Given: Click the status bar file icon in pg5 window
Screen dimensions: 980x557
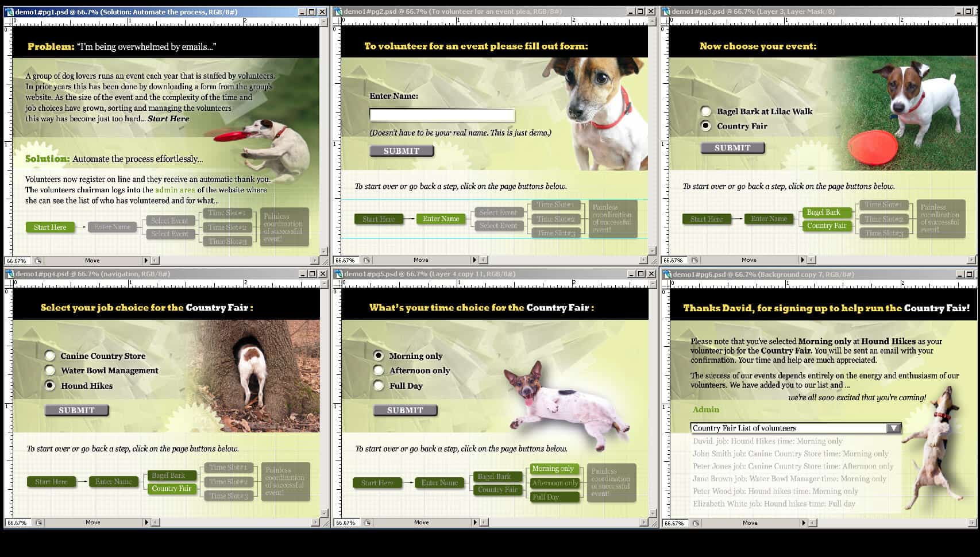Looking at the screenshot, I should [367, 523].
